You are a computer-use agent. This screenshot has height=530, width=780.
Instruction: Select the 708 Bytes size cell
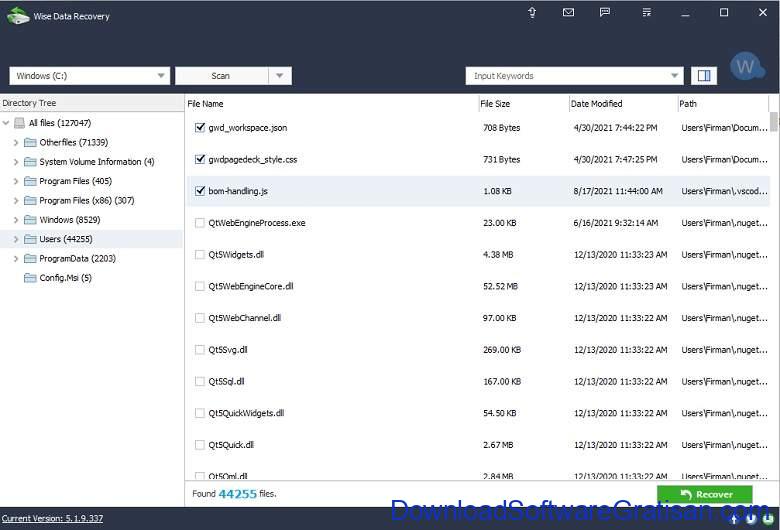tap(501, 127)
